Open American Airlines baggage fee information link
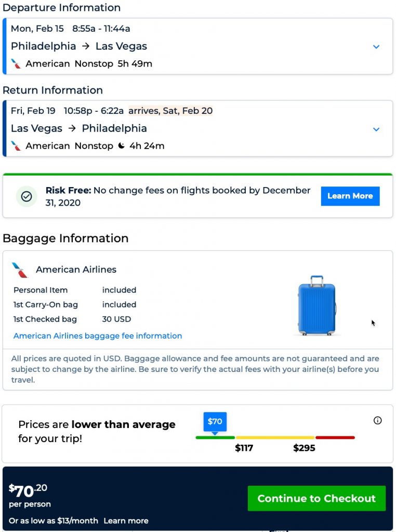 click(x=98, y=336)
